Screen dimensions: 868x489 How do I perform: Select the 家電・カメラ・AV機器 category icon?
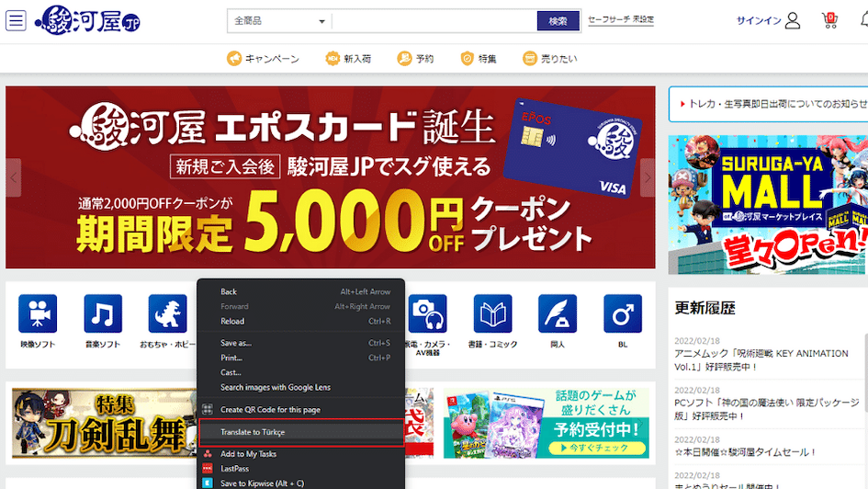click(x=427, y=314)
